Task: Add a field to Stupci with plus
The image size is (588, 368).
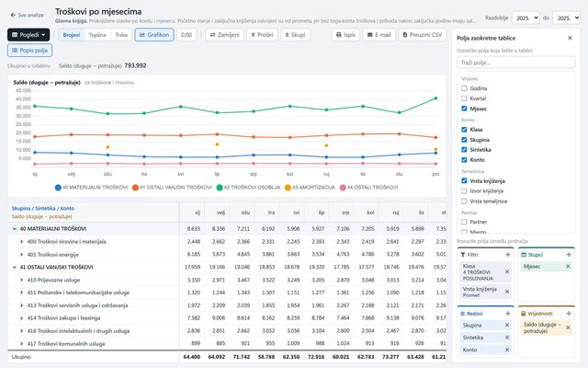Action: click(x=569, y=255)
